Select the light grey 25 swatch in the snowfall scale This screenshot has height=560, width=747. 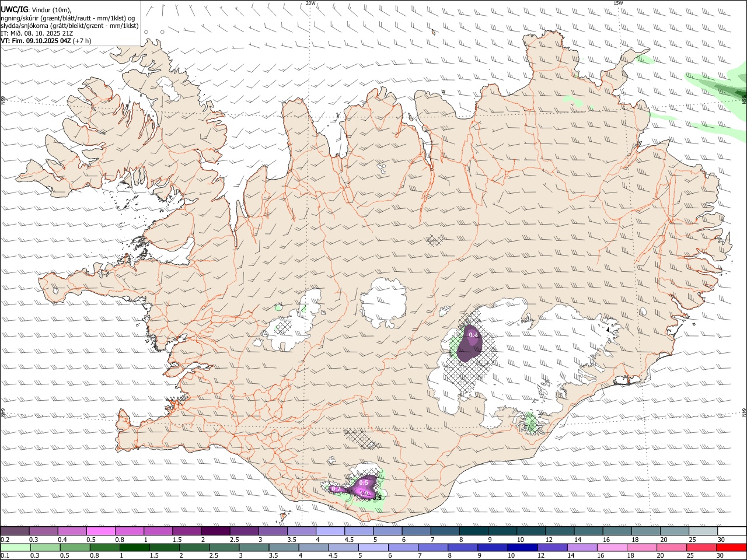(703, 531)
